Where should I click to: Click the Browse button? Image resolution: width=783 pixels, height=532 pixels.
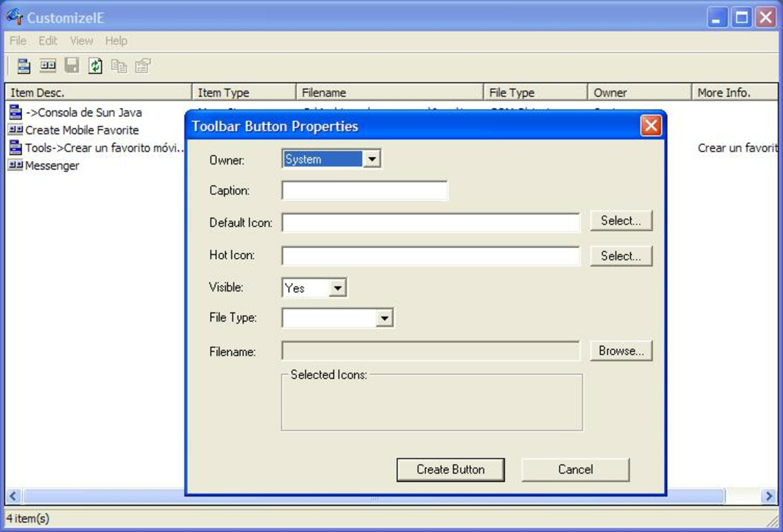[x=621, y=351]
